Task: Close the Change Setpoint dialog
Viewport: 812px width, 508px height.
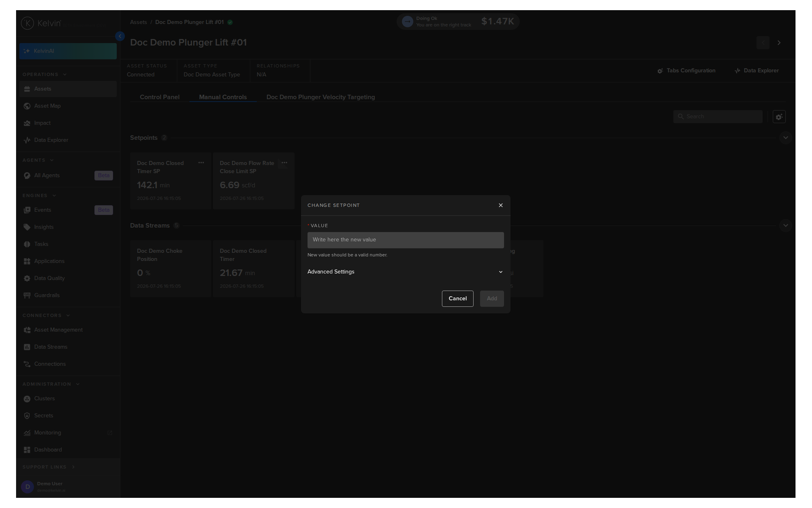Action: [x=501, y=205]
